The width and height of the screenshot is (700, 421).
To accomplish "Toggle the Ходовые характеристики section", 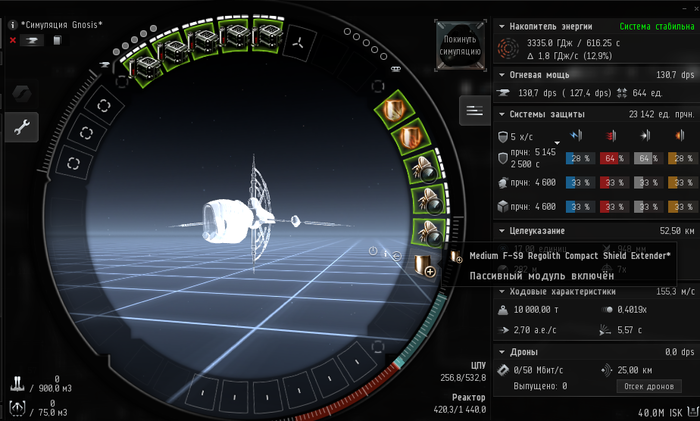I will coord(501,291).
